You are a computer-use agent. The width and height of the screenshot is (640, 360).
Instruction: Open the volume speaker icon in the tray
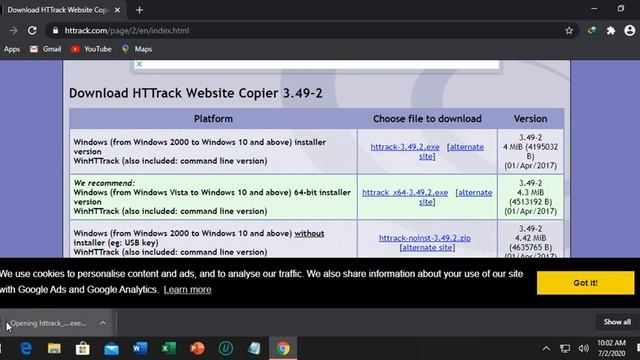pos(584,349)
